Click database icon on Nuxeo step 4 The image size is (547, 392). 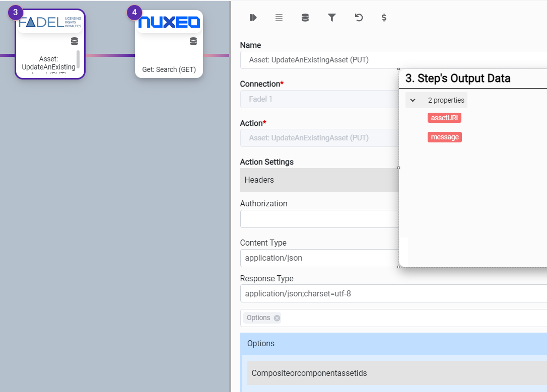pyautogui.click(x=193, y=41)
